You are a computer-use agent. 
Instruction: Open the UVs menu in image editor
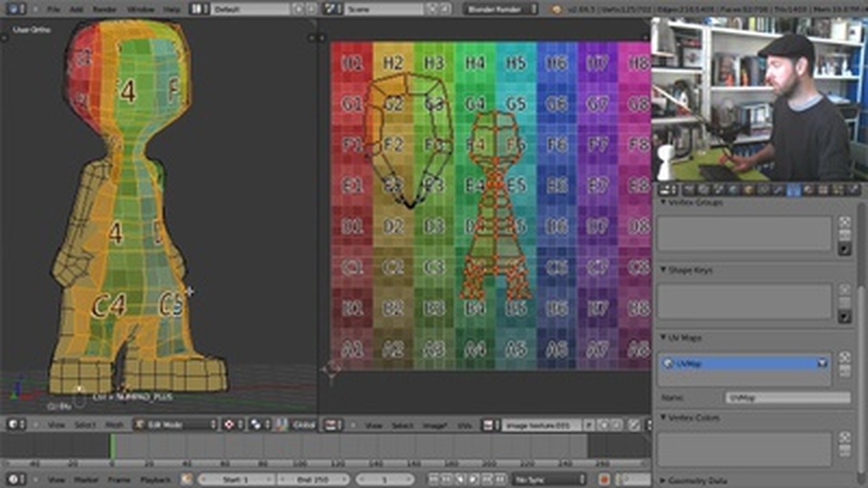coord(465,425)
